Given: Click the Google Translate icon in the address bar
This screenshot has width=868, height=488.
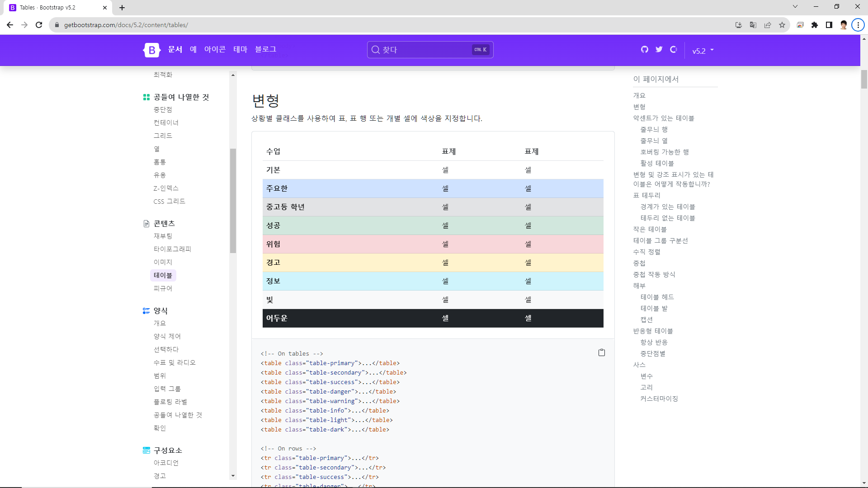Looking at the screenshot, I should pos(753,25).
